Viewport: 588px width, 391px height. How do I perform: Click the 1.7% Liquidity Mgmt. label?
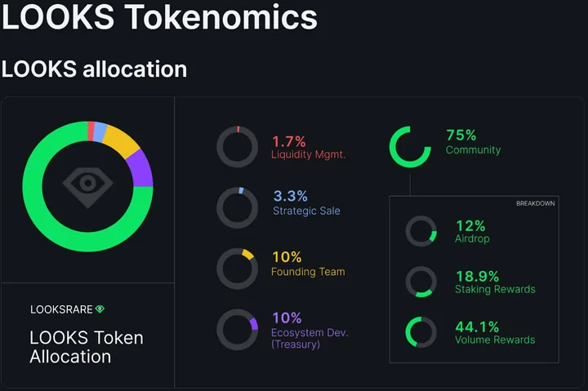pos(308,147)
